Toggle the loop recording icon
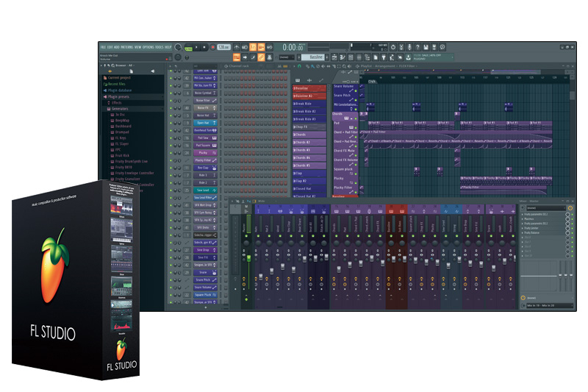Viewport: 588px width, 392px height. (270, 47)
